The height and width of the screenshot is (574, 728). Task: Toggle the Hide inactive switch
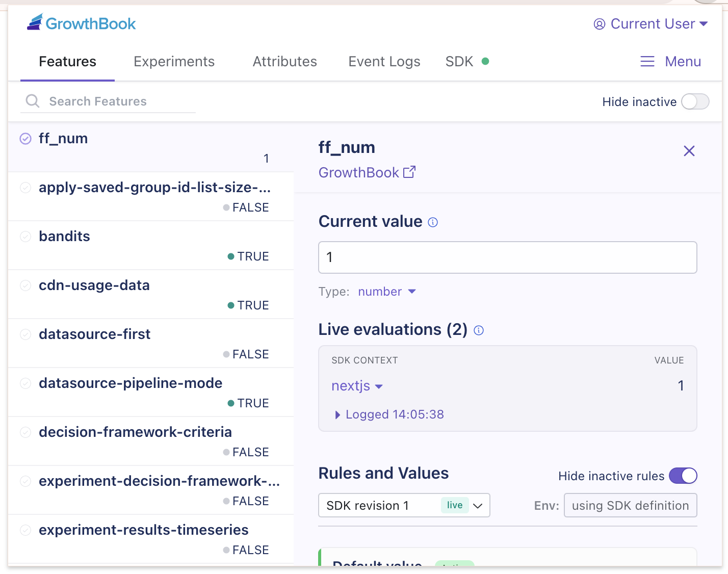(x=695, y=101)
